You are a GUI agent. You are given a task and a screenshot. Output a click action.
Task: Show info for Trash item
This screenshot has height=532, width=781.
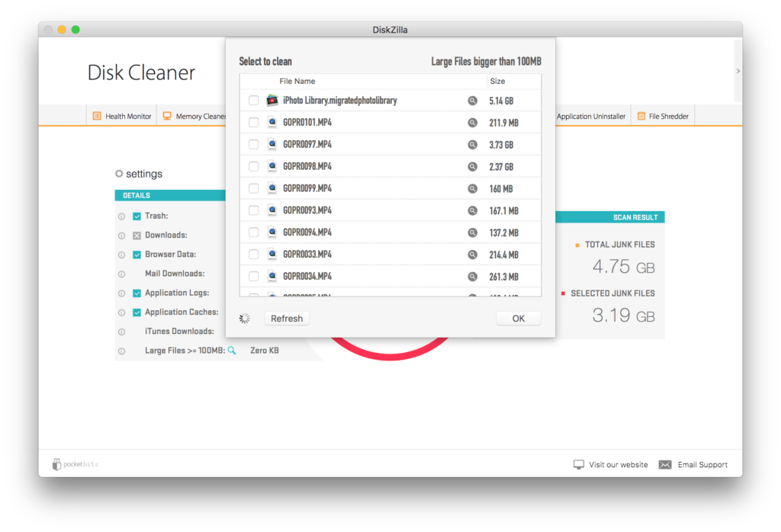click(x=121, y=216)
